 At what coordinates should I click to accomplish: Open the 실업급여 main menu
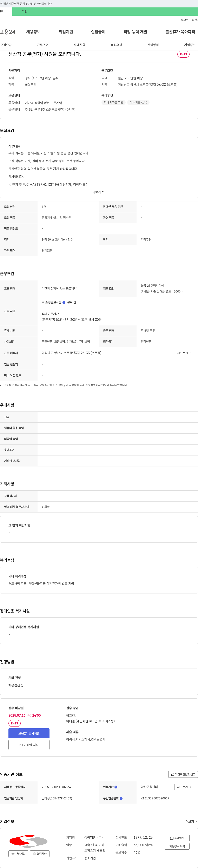pyautogui.click(x=98, y=32)
